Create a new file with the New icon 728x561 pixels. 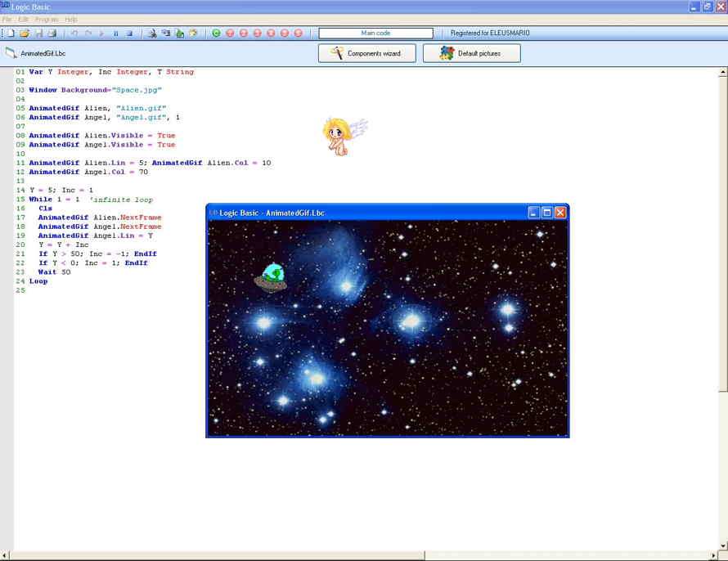pos(11,33)
